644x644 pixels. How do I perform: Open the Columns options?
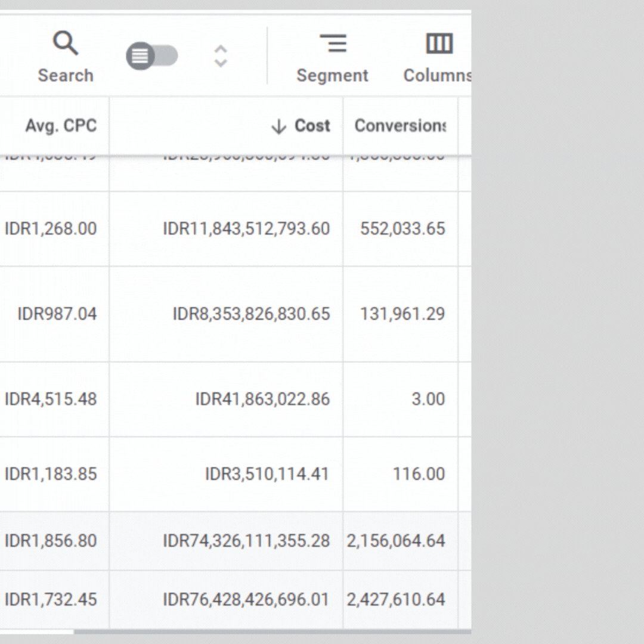pos(439,58)
